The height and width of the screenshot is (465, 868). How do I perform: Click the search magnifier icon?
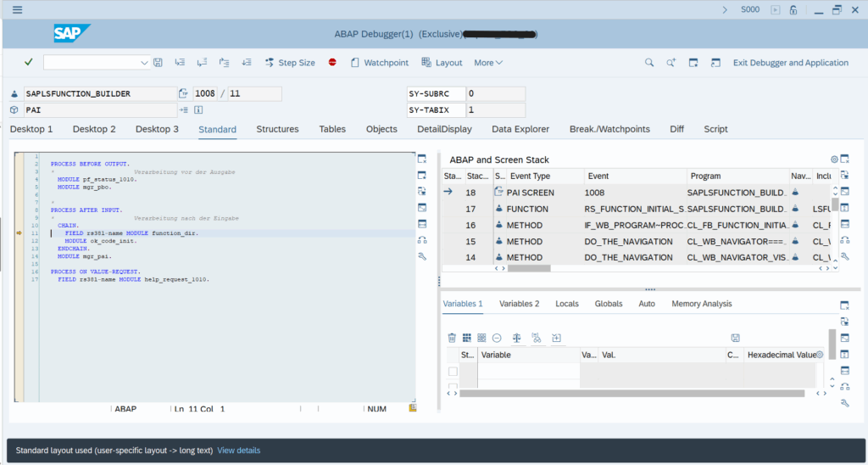point(649,63)
